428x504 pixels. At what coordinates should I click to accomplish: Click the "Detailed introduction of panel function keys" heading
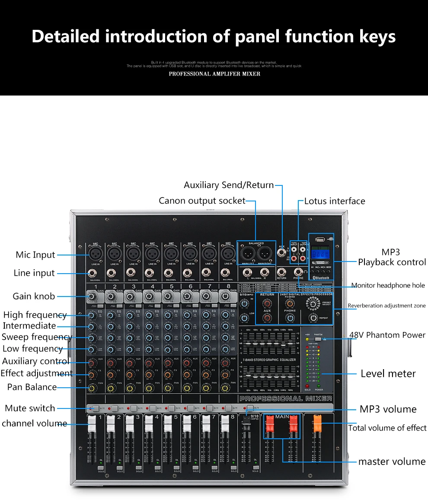pyautogui.click(x=214, y=36)
